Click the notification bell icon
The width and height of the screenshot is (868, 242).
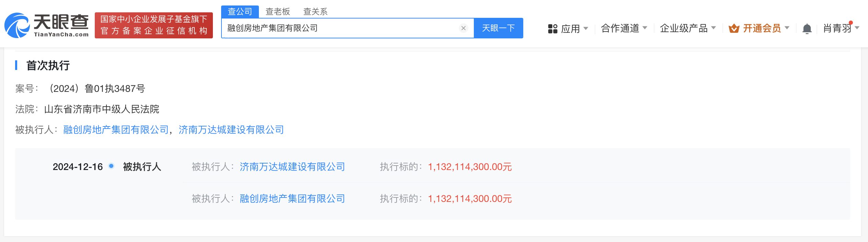pos(807,28)
